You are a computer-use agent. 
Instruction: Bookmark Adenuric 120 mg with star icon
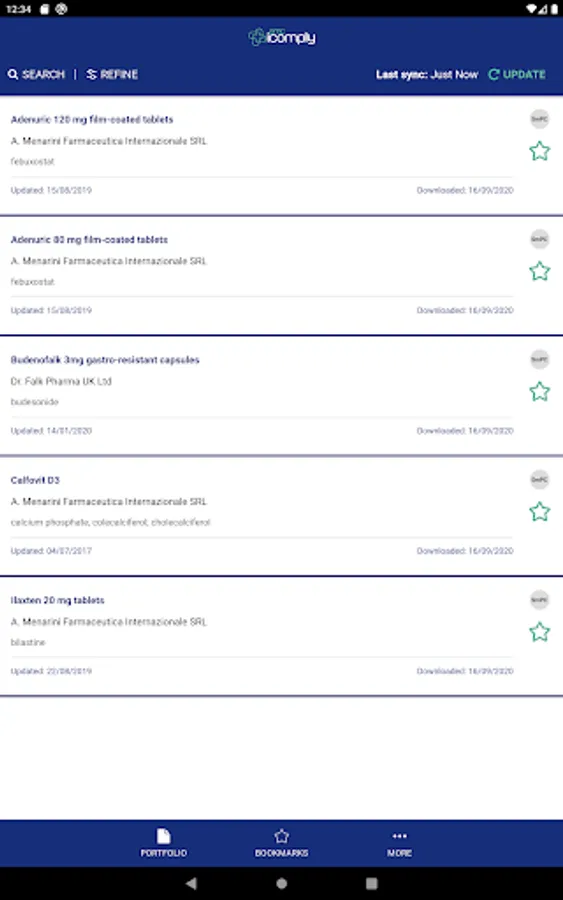[539, 151]
